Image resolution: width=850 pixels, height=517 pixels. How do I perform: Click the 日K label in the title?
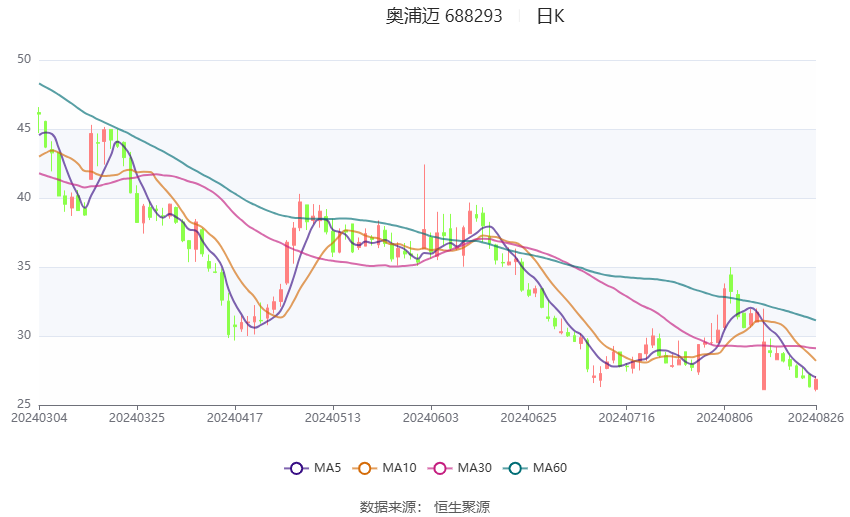click(551, 16)
